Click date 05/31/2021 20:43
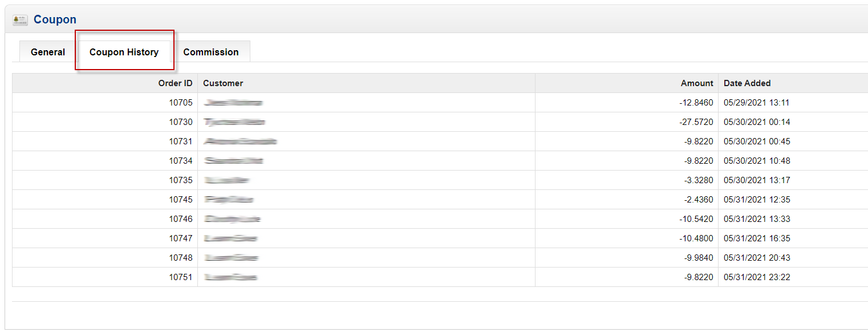 757,258
